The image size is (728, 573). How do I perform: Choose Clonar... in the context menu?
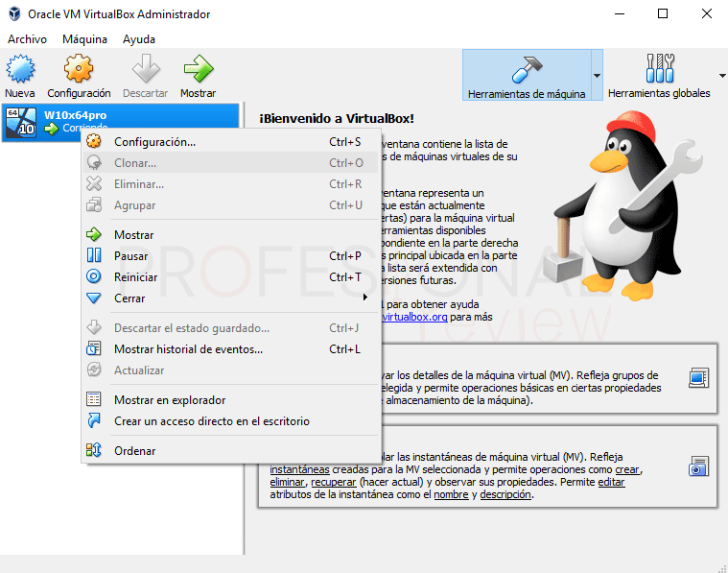coord(231,162)
